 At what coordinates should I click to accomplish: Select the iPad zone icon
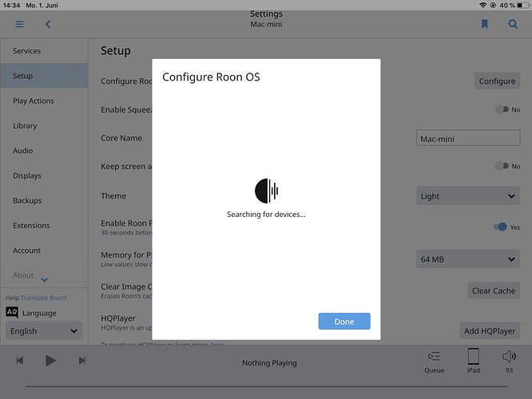tap(474, 356)
